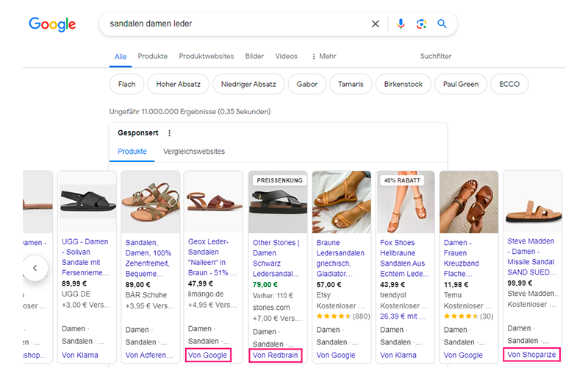This screenshot has width=588, height=368.
Task: Expand the Mehr menu
Action: point(324,57)
